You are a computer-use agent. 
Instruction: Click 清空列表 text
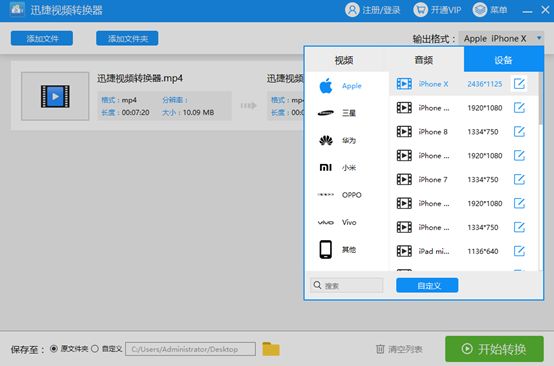point(405,349)
